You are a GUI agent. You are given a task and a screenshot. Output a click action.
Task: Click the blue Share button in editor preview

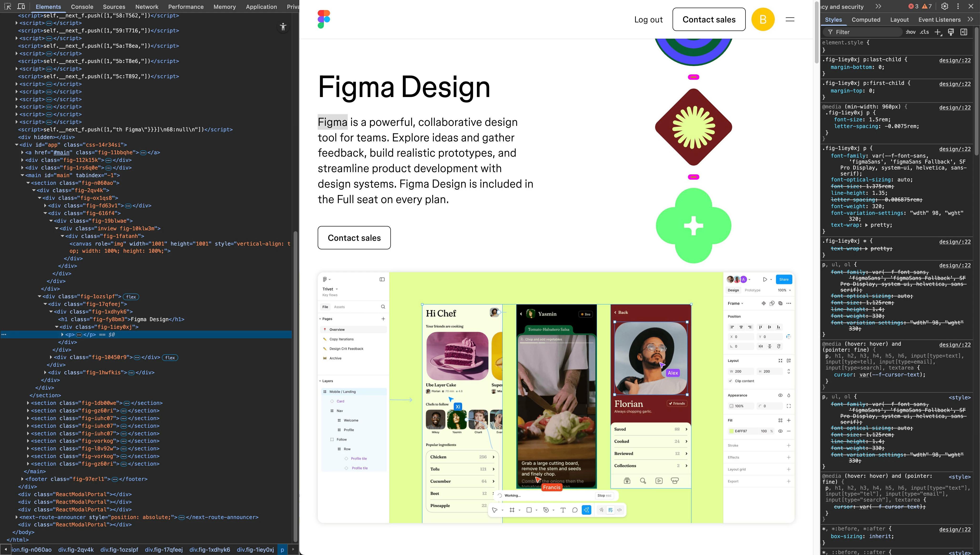(784, 279)
